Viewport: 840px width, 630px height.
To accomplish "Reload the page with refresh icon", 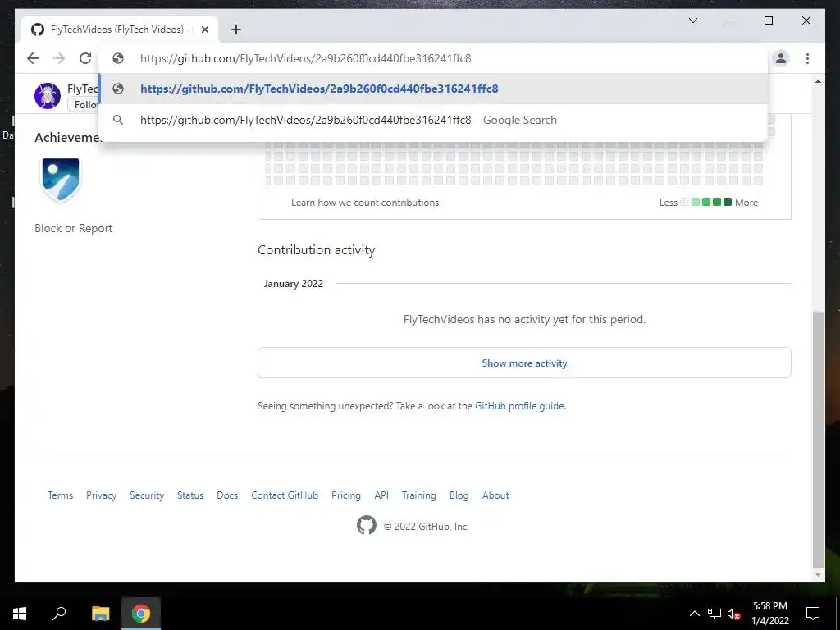I will 85,58.
